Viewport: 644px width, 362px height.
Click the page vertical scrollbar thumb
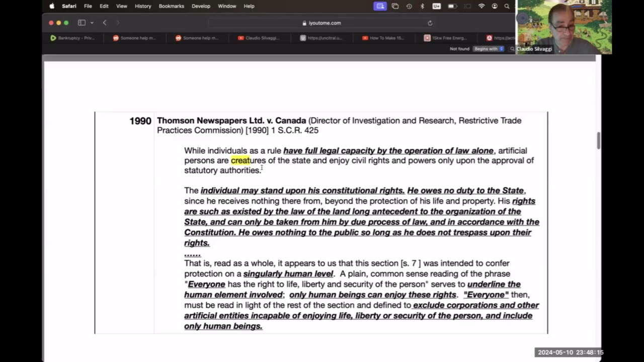coord(598,141)
